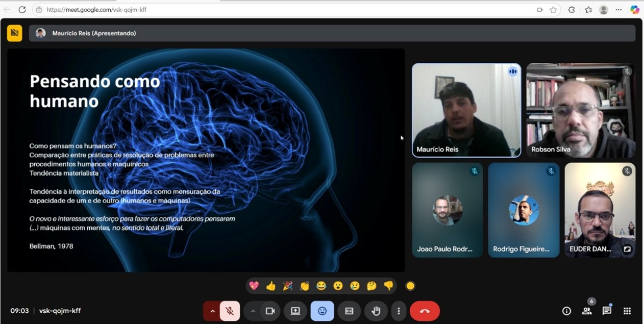Open more options three-dot menu
644x324 pixels.
[x=399, y=311]
